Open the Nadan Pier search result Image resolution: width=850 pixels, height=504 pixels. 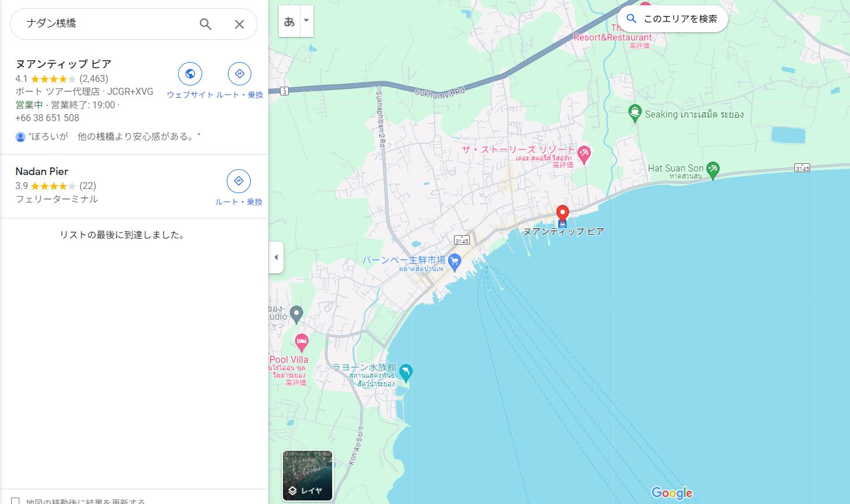[42, 172]
